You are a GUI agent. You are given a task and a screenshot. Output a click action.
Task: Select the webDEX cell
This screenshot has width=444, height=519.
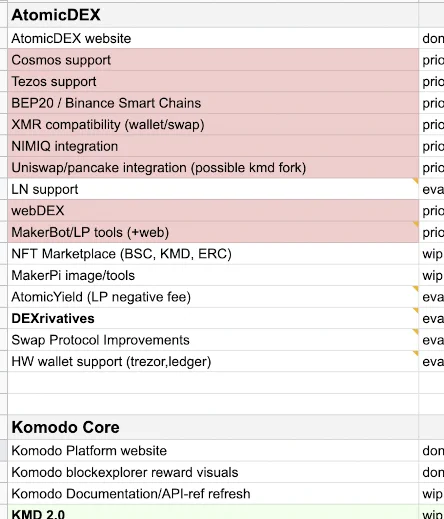pos(213,211)
